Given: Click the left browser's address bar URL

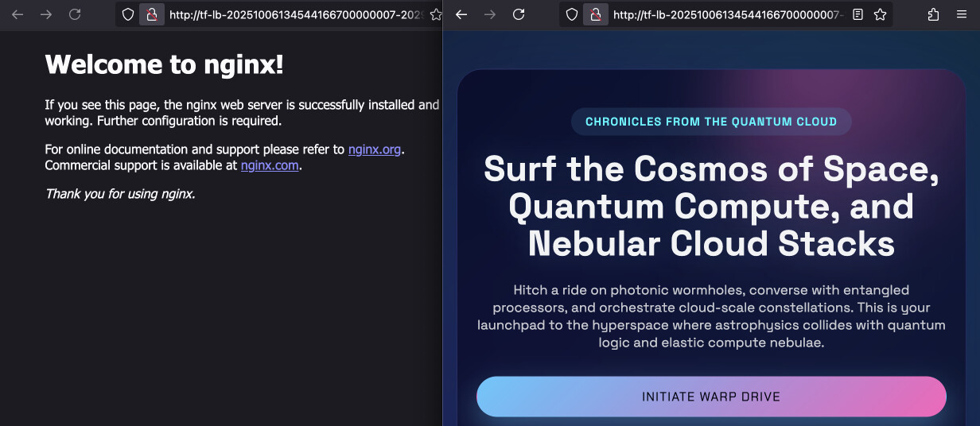Looking at the screenshot, I should 294,14.
